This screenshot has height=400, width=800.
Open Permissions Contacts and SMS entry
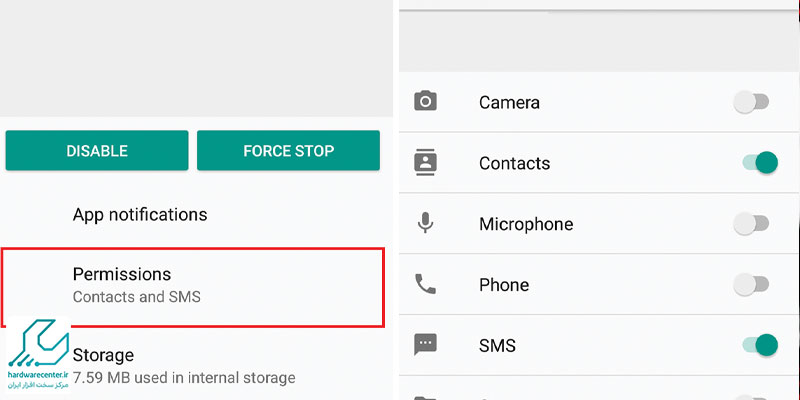pyautogui.click(x=192, y=287)
